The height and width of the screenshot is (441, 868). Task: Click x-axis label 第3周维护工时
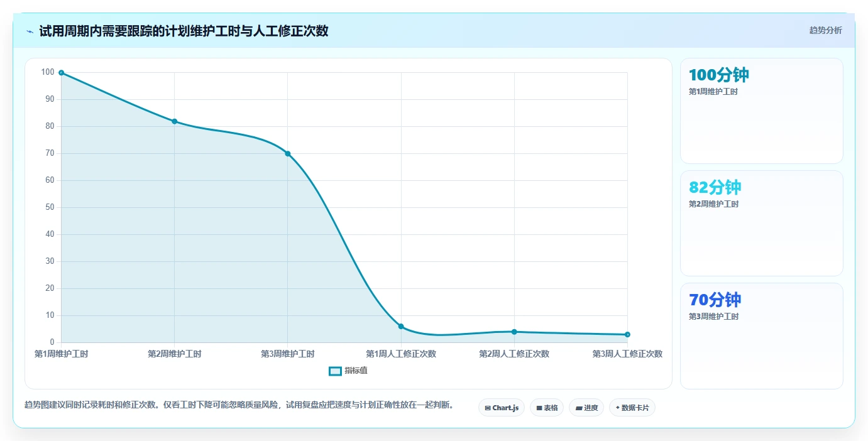(x=288, y=354)
